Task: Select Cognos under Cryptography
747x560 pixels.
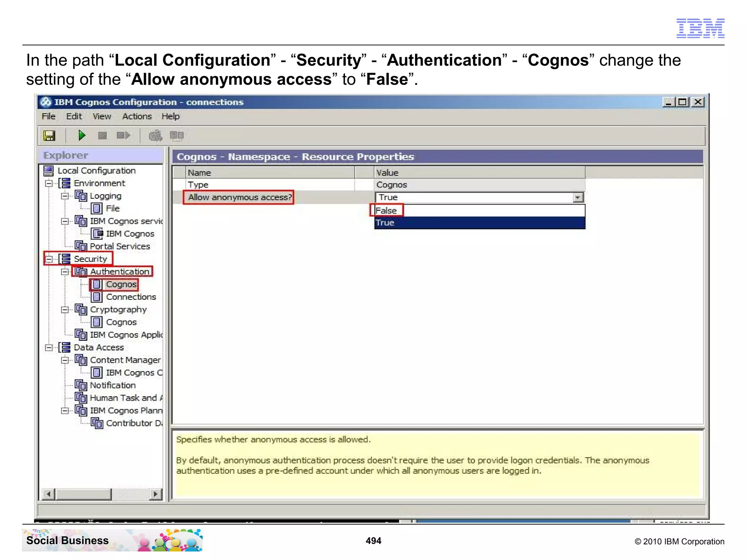Action: point(121,322)
